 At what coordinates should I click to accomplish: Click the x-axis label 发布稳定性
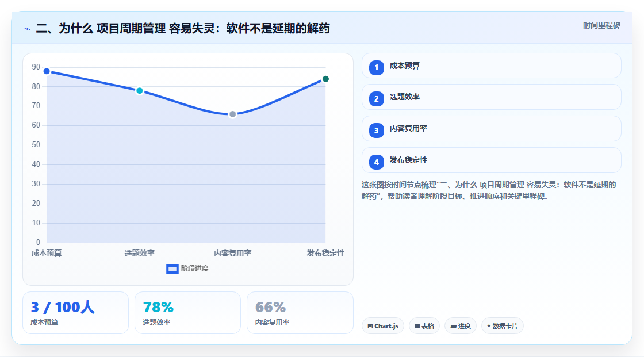pos(325,253)
